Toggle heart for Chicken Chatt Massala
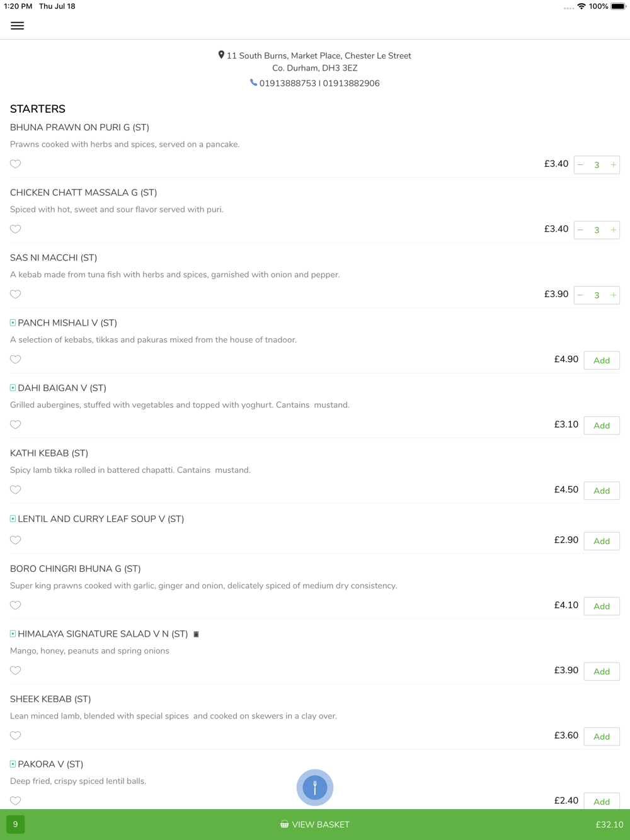 tap(16, 229)
